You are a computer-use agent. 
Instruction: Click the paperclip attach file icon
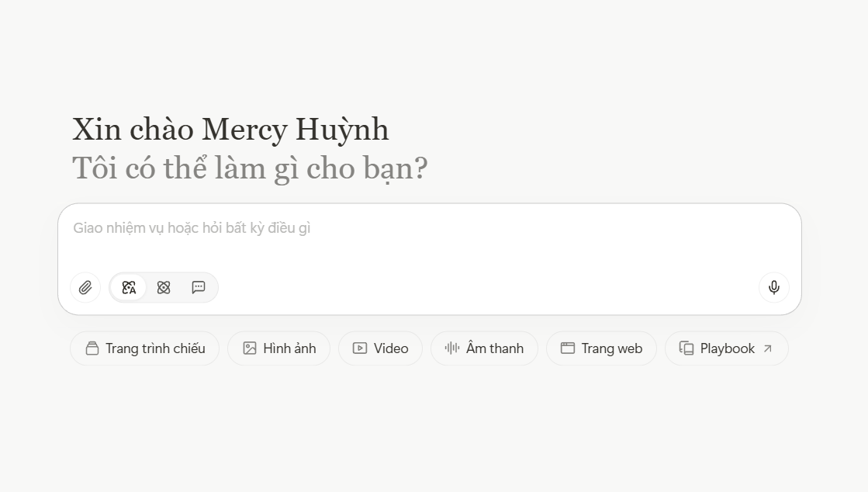[x=85, y=288]
